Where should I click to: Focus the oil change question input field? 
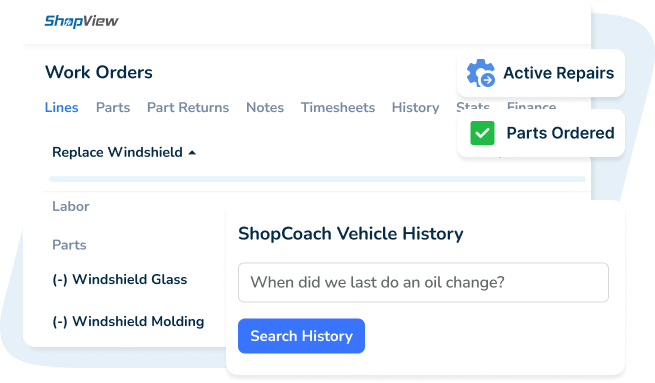(423, 282)
